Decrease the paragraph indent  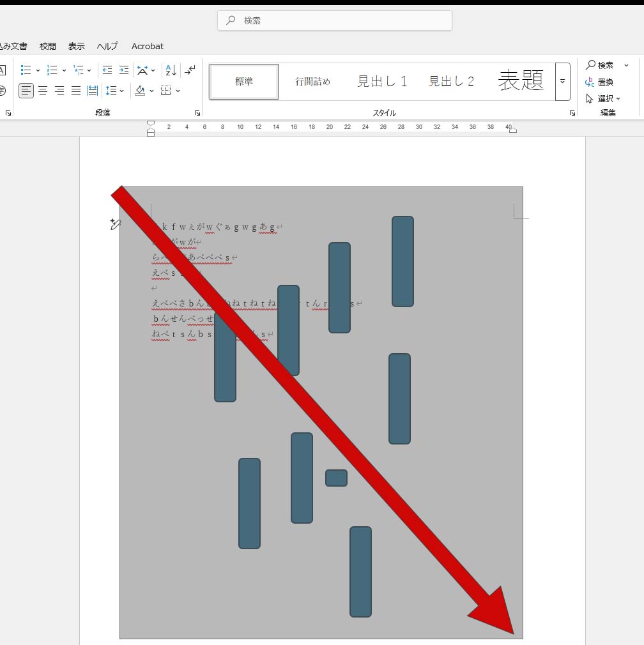pyautogui.click(x=107, y=70)
